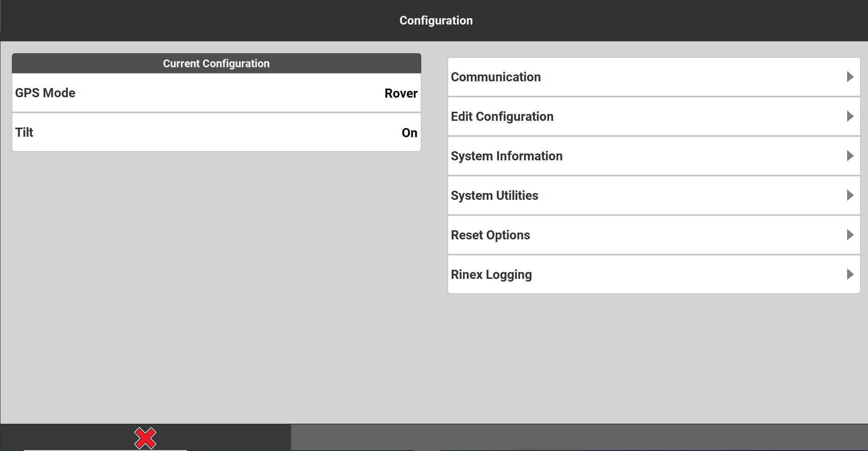
Task: Open System Information entry
Action: click(x=507, y=156)
